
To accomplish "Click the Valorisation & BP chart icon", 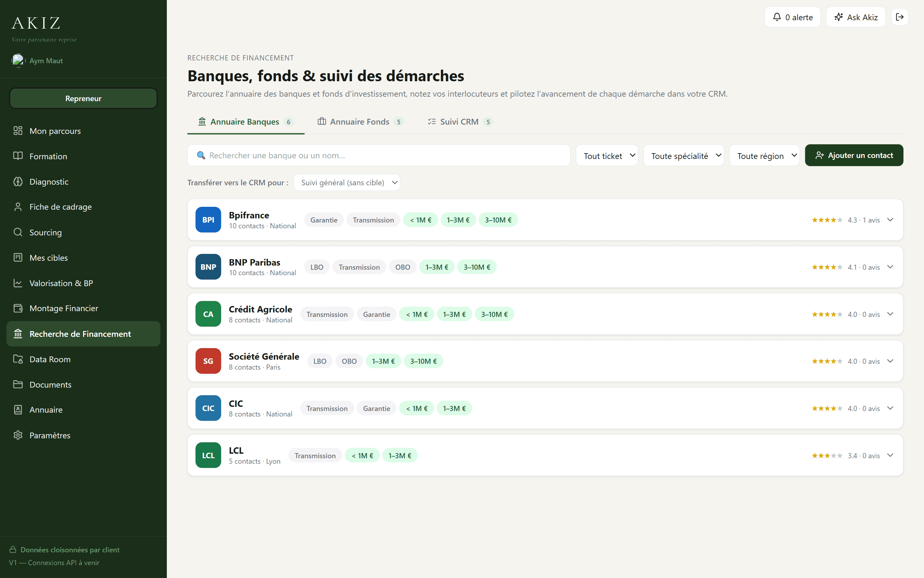I will 18,283.
